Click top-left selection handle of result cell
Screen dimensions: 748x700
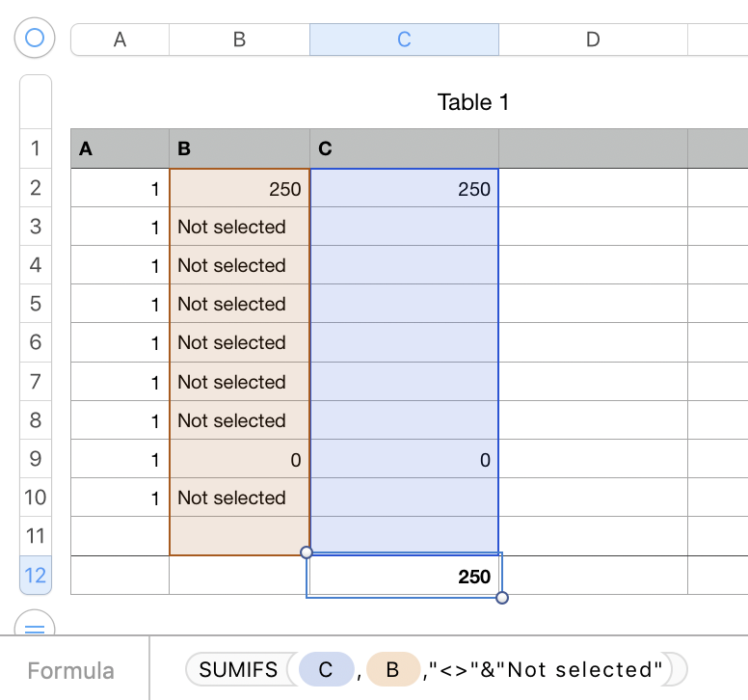coord(307,552)
